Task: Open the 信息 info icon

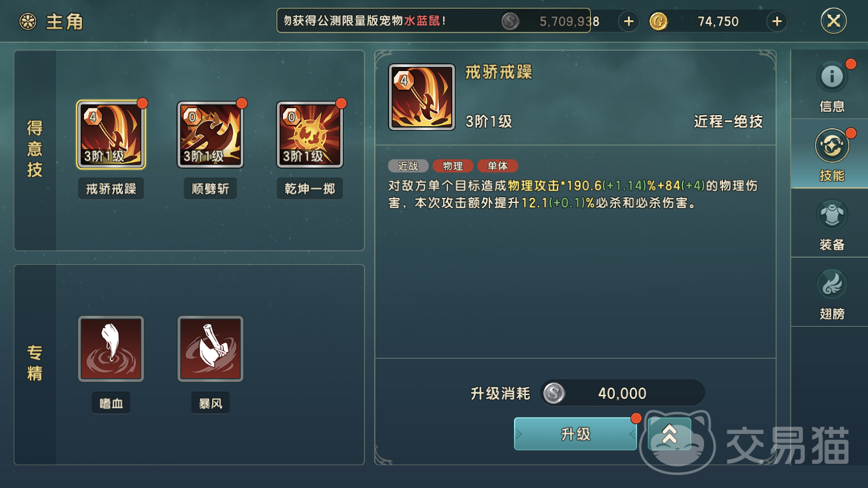Action: (832, 77)
